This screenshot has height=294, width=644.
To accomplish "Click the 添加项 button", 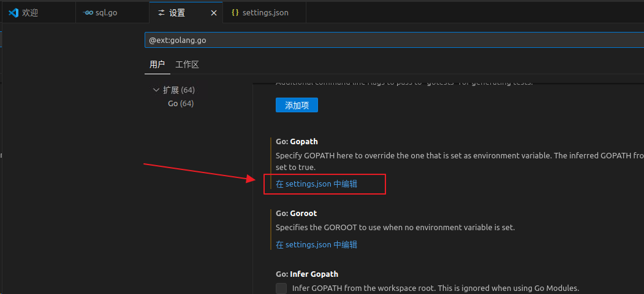I will tap(297, 106).
